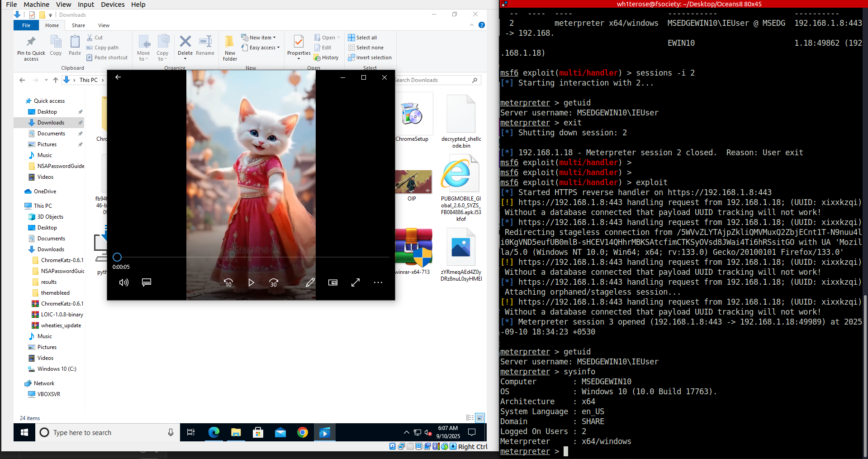Open Explorer help icon
The image size is (868, 459).
[482, 25]
